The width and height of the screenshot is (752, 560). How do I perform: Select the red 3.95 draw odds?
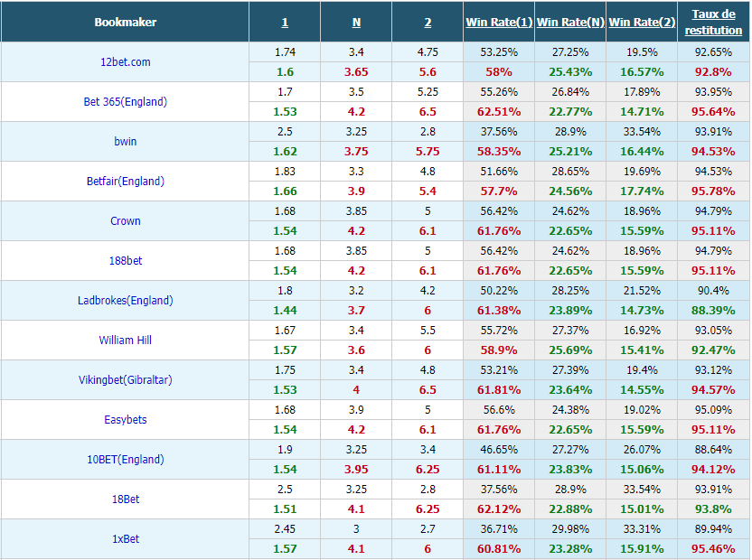point(356,470)
